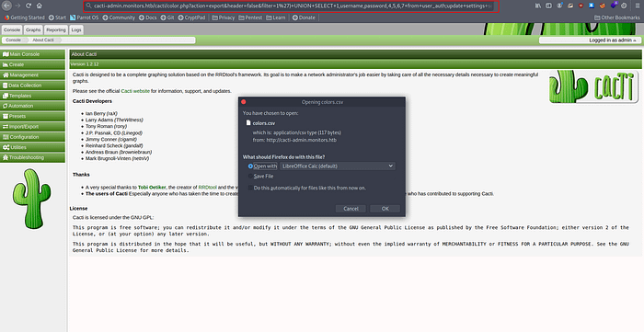Click the Tobi Oetiker link
644x332 pixels.
tap(152, 187)
